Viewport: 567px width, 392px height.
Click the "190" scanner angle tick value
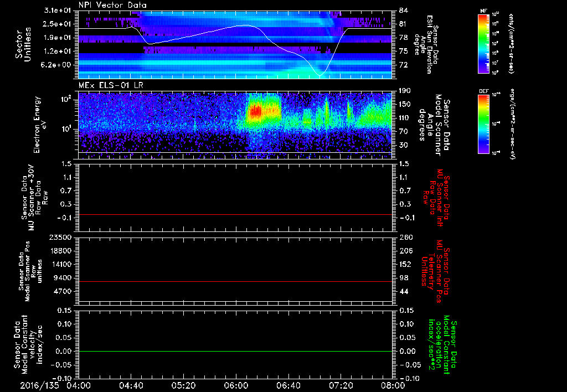coord(405,91)
